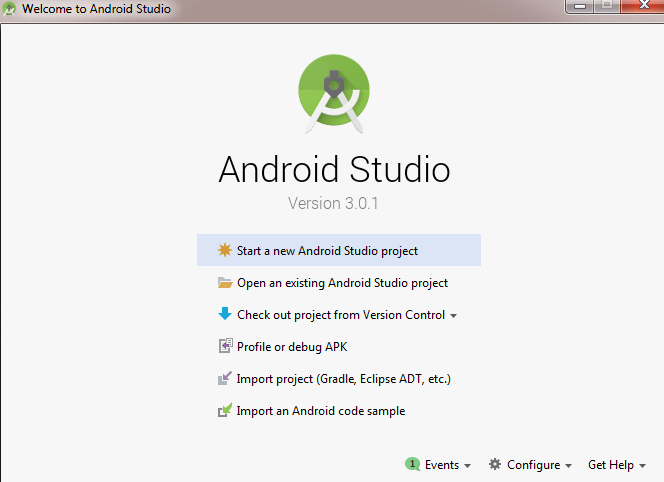Expand the Version Control dropdown arrow
Image resolution: width=664 pixels, height=482 pixels.
tap(454, 316)
